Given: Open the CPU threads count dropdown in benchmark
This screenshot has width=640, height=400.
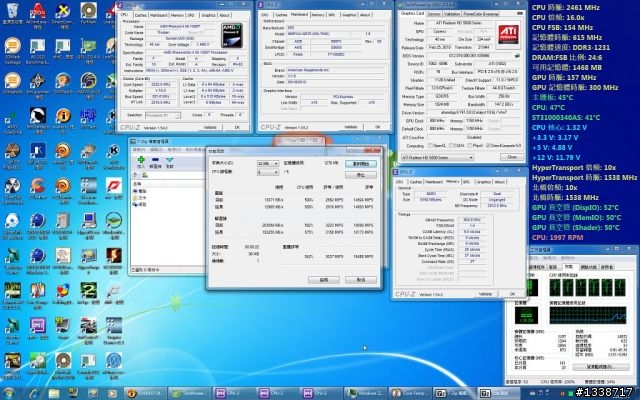Looking at the screenshot, I should click(x=268, y=172).
